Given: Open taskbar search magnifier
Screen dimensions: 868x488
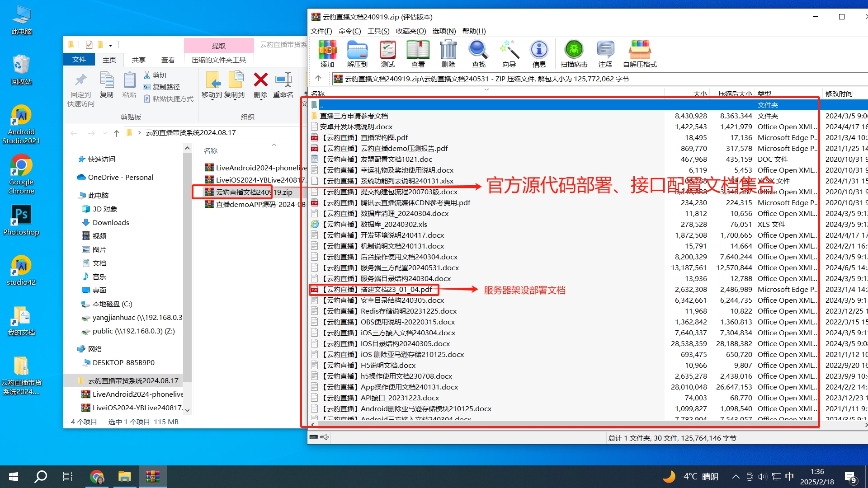Looking at the screenshot, I should click(41, 476).
